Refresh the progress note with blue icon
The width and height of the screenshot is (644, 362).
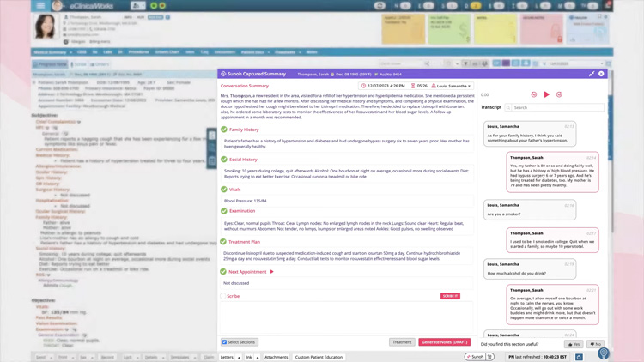pyautogui.click(x=579, y=357)
